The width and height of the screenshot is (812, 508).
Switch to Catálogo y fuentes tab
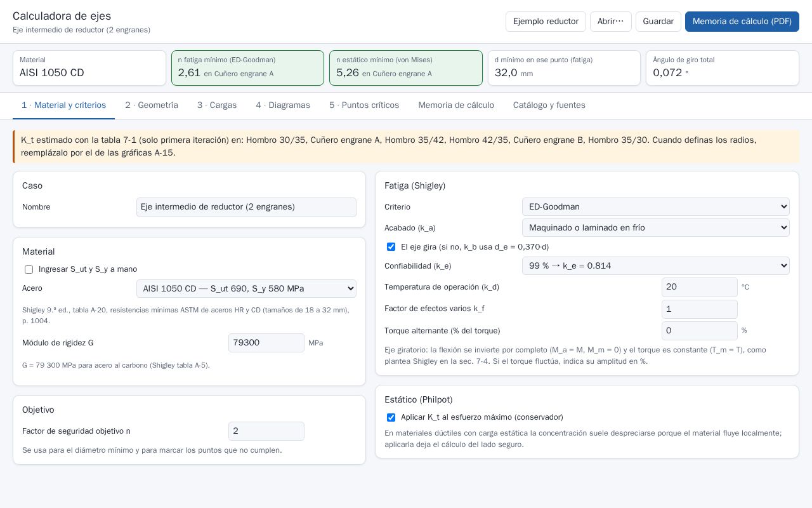pyautogui.click(x=549, y=105)
